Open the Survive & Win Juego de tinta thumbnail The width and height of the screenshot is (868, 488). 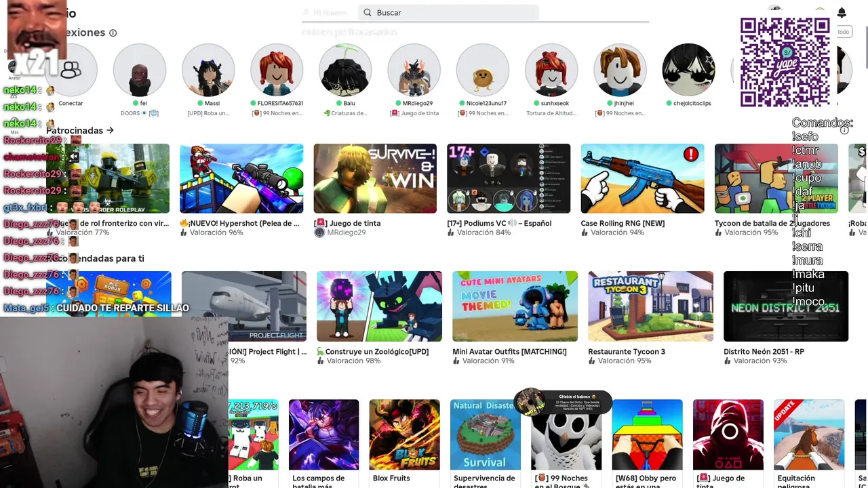[x=375, y=178]
